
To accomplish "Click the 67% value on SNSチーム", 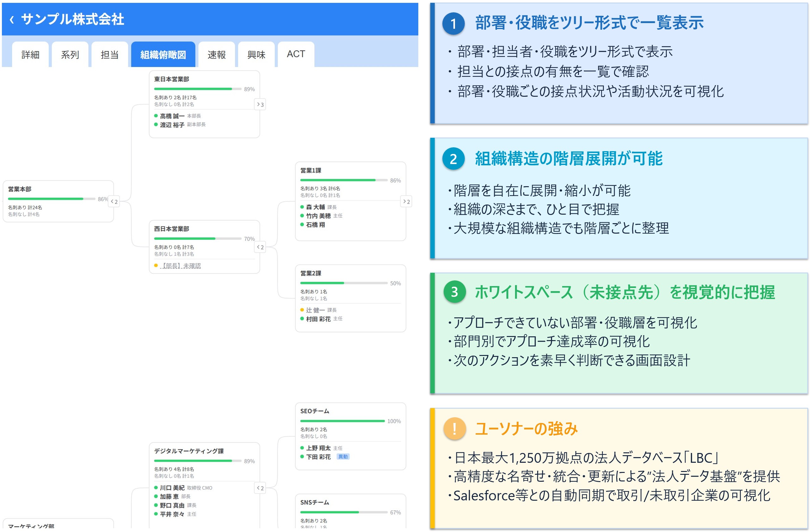I will 395,513.
